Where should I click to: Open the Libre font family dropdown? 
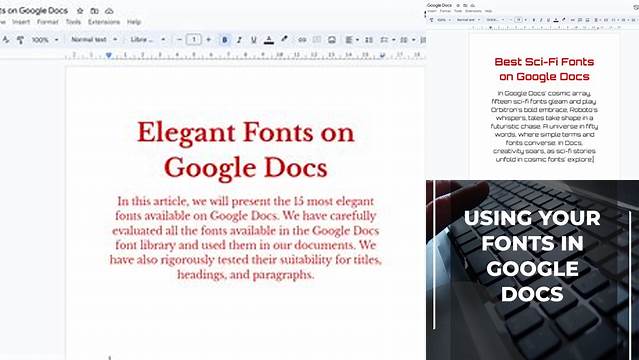point(148,40)
